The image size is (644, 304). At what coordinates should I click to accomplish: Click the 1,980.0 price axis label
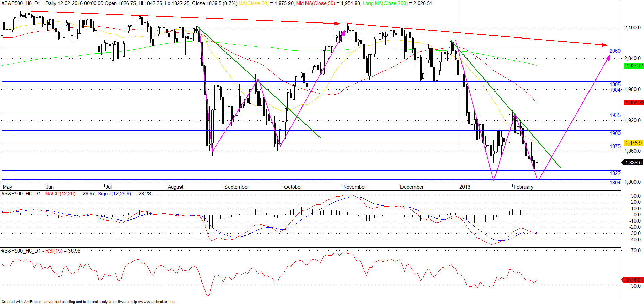(632, 89)
